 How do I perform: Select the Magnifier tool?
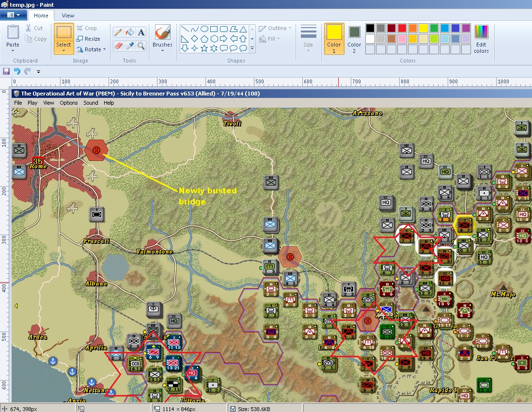pyautogui.click(x=141, y=46)
